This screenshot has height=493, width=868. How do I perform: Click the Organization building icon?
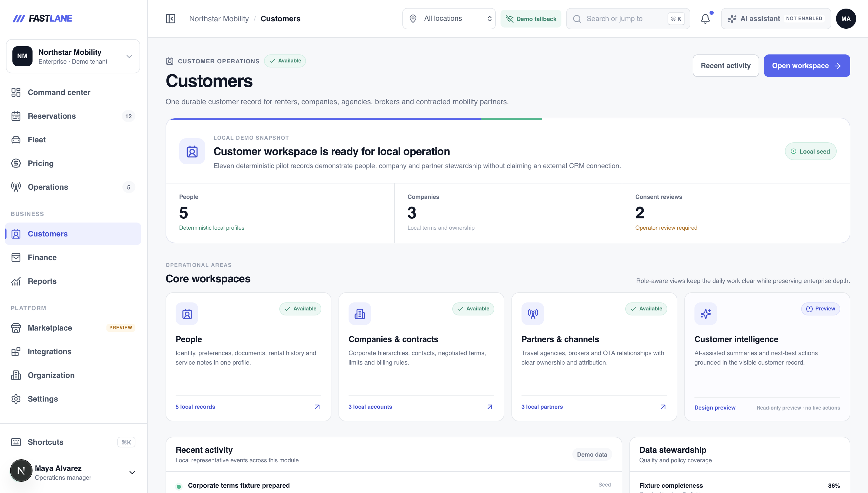[x=16, y=376]
